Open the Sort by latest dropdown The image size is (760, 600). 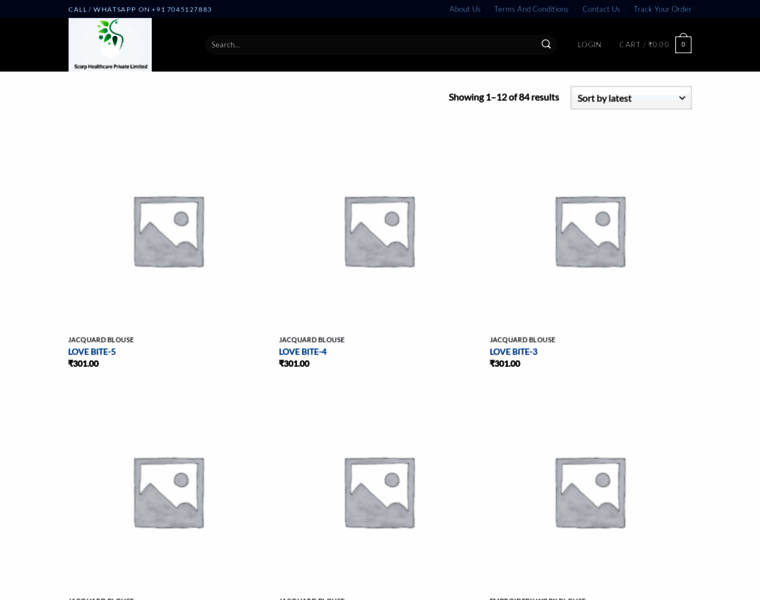click(631, 98)
